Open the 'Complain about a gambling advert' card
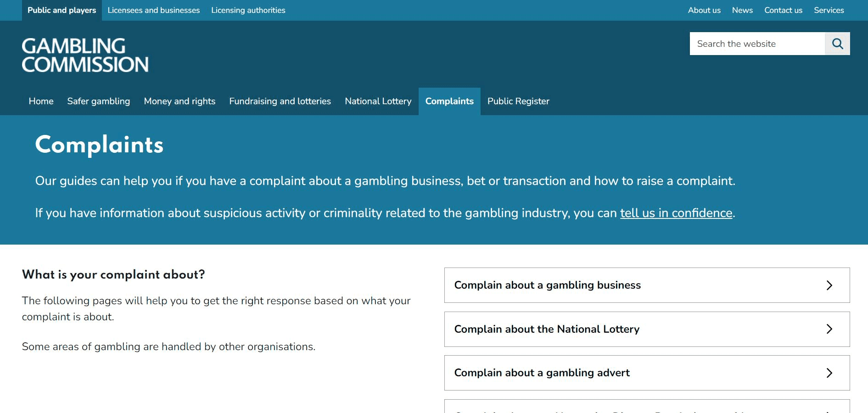The height and width of the screenshot is (413, 868). tap(542, 373)
